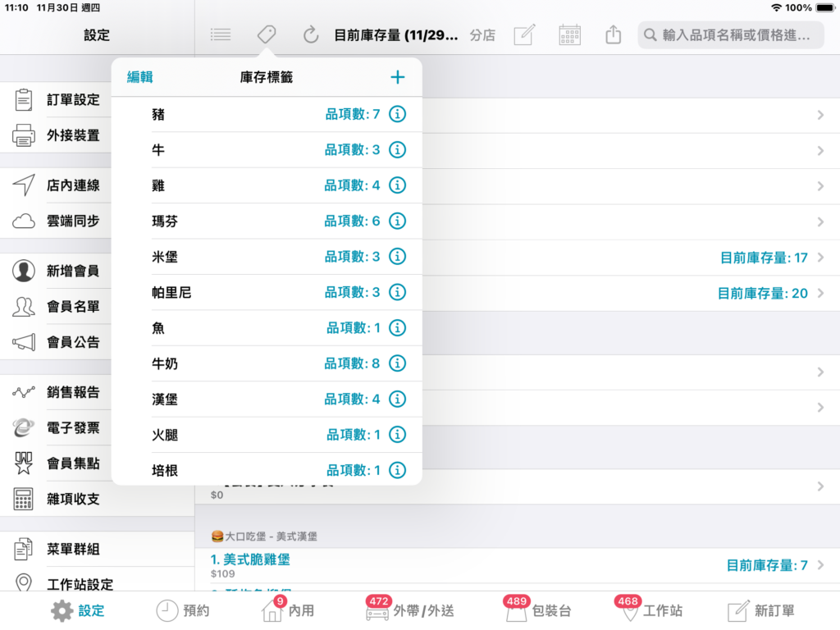Open 會員公告 megaphone icon

(24, 342)
